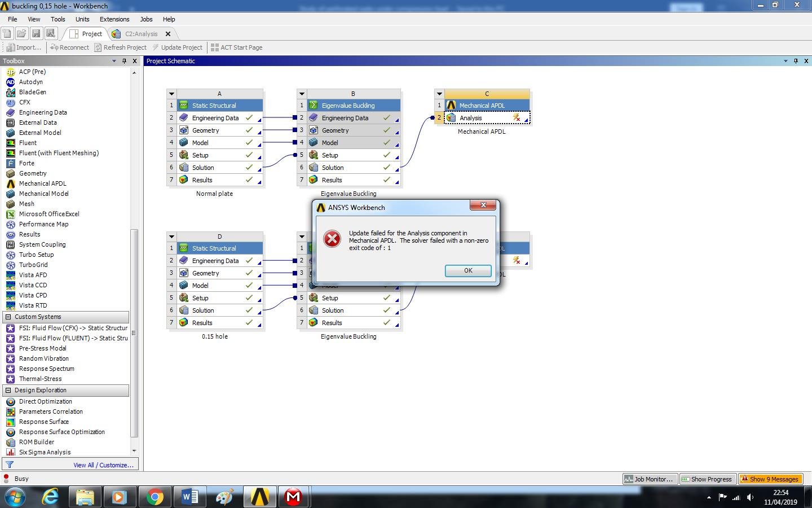Select Six Sigma Analysis in Toolbox
Image resolution: width=812 pixels, height=508 pixels.
(x=45, y=452)
